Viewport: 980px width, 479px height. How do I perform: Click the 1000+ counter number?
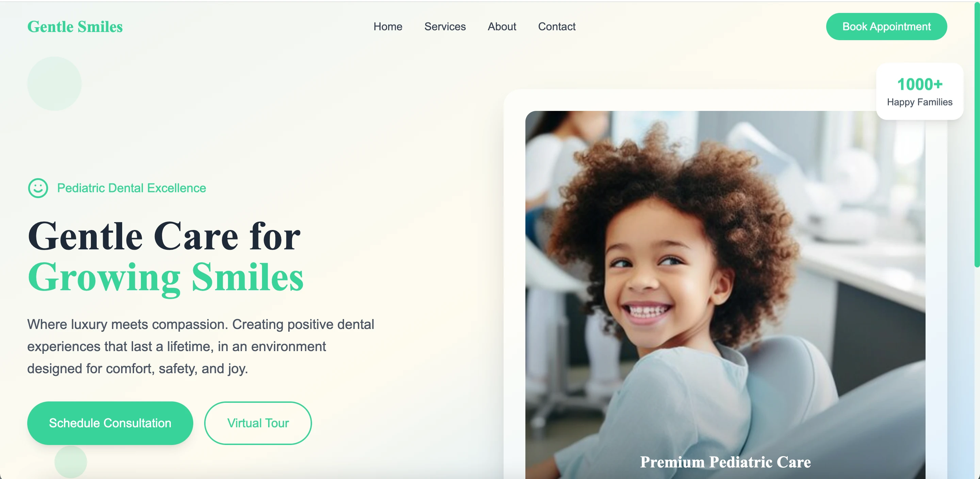pos(919,84)
